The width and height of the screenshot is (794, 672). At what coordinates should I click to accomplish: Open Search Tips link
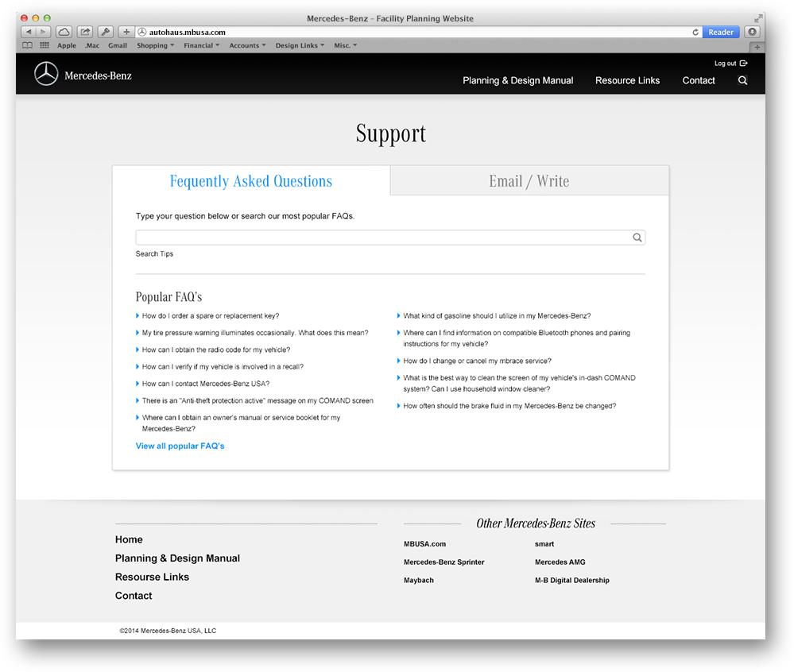tap(154, 253)
